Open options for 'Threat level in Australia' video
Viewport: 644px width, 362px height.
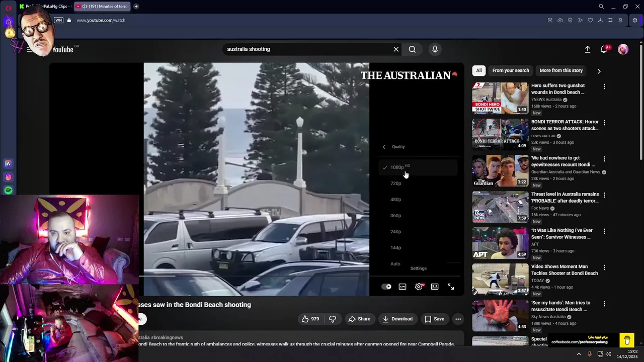pyautogui.click(x=604, y=195)
